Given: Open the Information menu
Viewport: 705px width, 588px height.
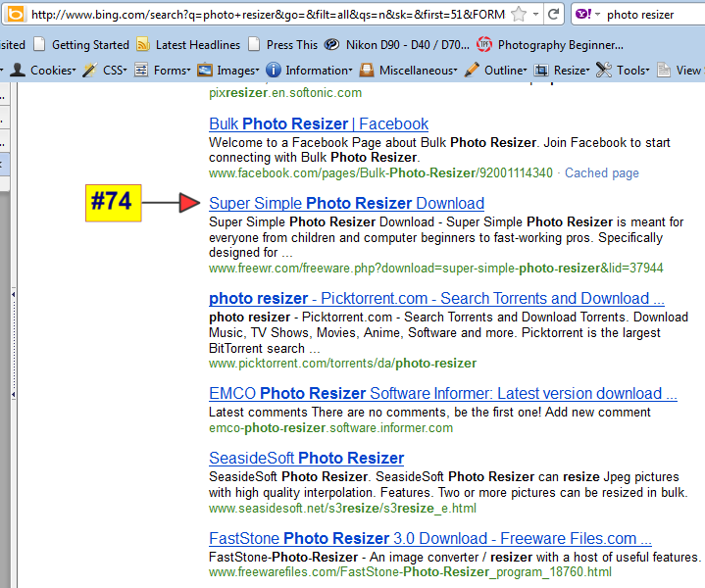Looking at the screenshot, I should click(x=319, y=71).
